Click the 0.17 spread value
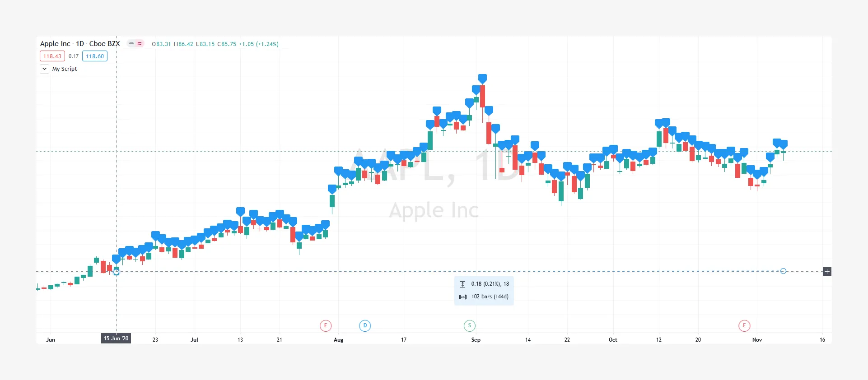The width and height of the screenshot is (868, 380). (74, 56)
